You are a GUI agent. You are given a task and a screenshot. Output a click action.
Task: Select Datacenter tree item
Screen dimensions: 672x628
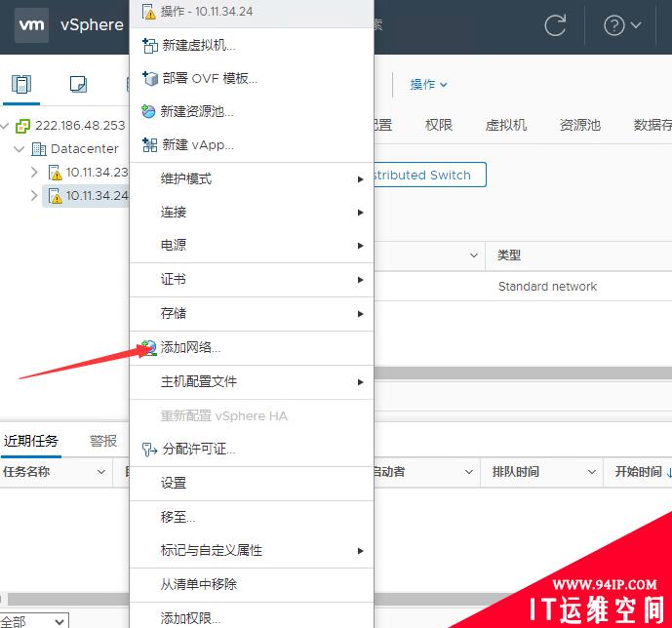(85, 149)
